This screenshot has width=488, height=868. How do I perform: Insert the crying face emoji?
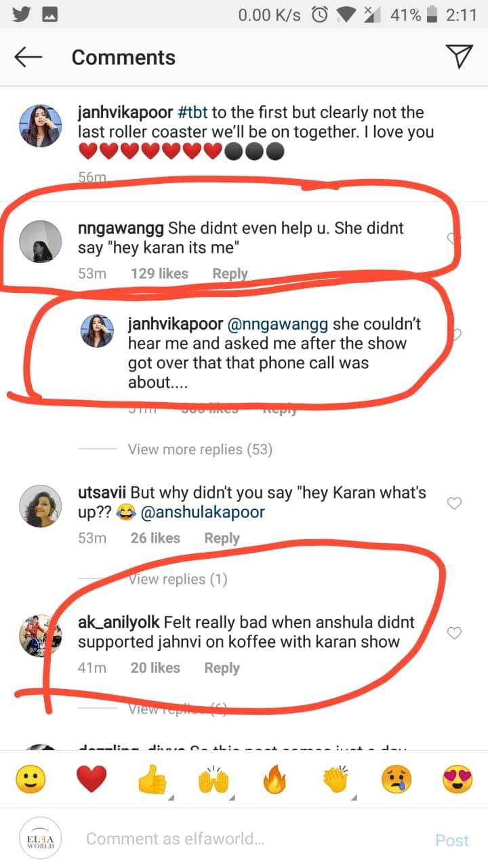pos(396,781)
